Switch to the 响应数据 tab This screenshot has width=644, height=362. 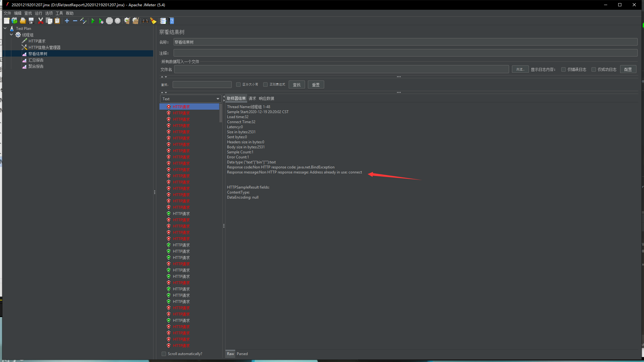(x=266, y=98)
